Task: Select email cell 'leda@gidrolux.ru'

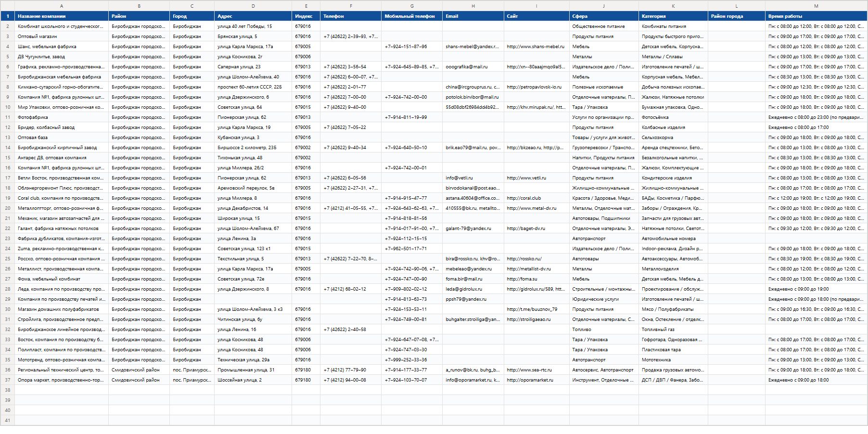Action: point(473,289)
